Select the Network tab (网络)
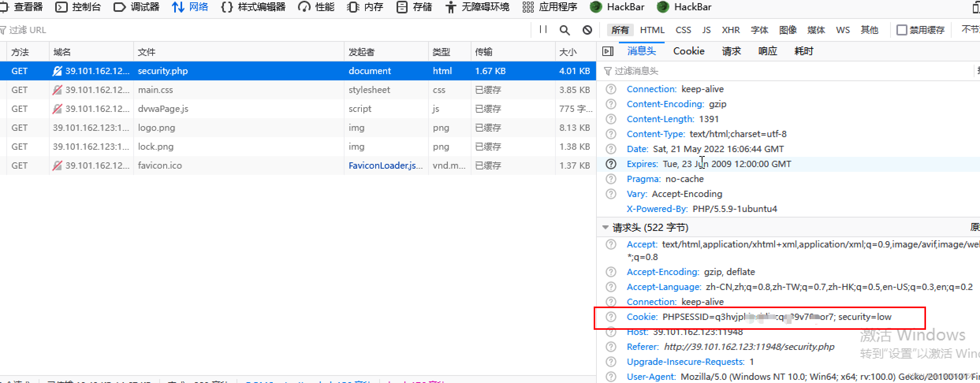This screenshot has height=383, width=980. [190, 7]
